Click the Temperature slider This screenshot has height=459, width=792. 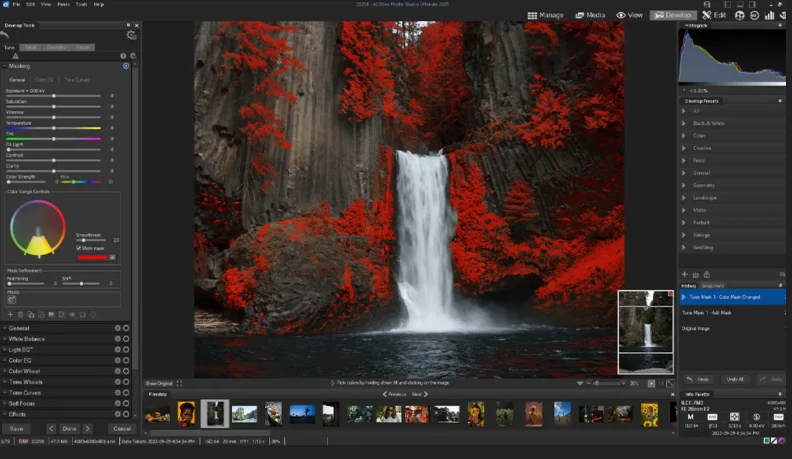(x=53, y=128)
